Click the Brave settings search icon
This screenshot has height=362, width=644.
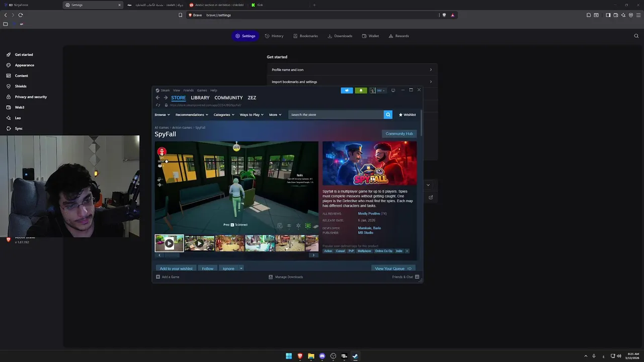coord(636,36)
